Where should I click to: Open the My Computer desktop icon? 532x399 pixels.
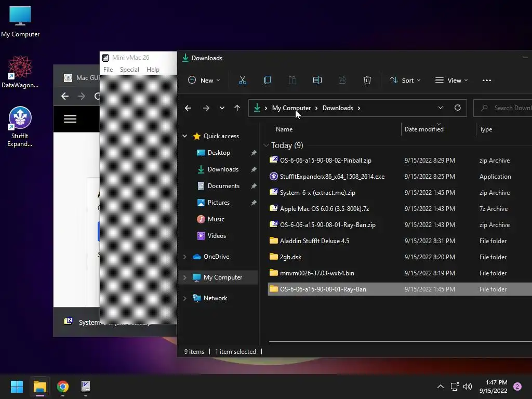click(20, 22)
